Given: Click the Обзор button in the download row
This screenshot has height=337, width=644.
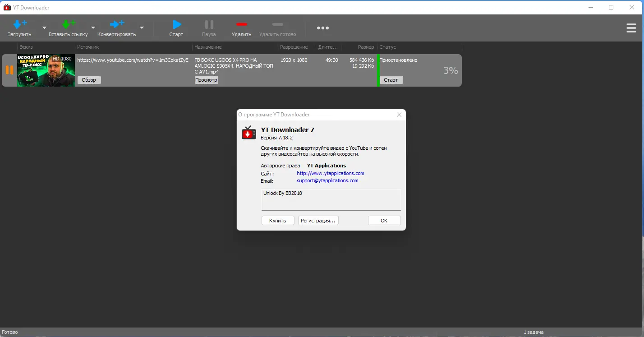Looking at the screenshot, I should tap(89, 80).
